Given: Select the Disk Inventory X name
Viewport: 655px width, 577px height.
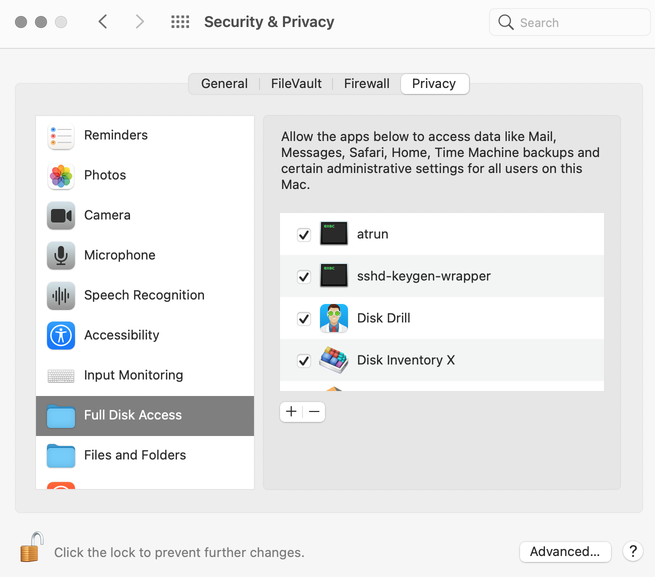Looking at the screenshot, I should 406,360.
